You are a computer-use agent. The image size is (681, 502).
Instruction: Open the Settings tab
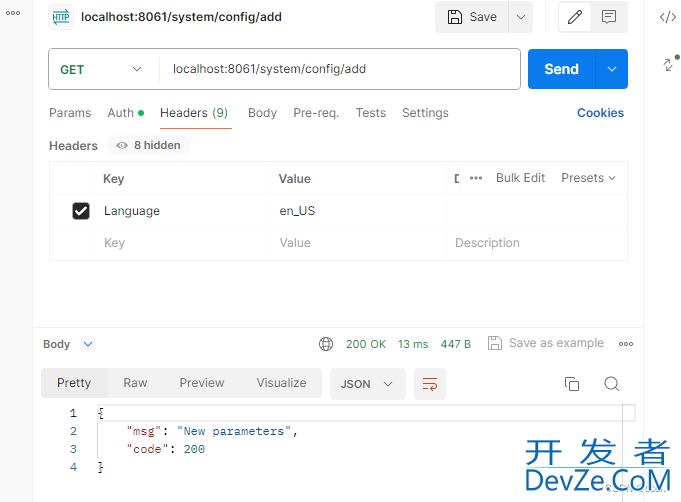pyautogui.click(x=425, y=113)
